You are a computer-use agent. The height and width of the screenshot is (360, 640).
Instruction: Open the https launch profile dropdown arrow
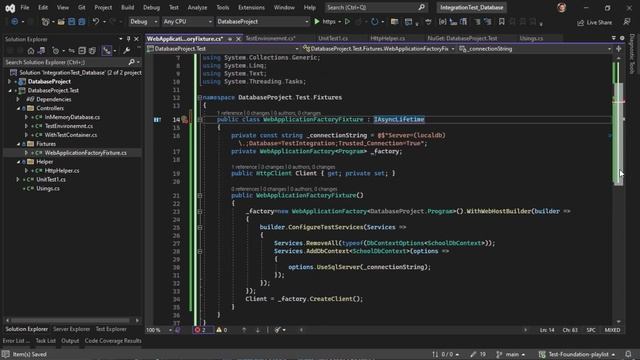pos(340,22)
